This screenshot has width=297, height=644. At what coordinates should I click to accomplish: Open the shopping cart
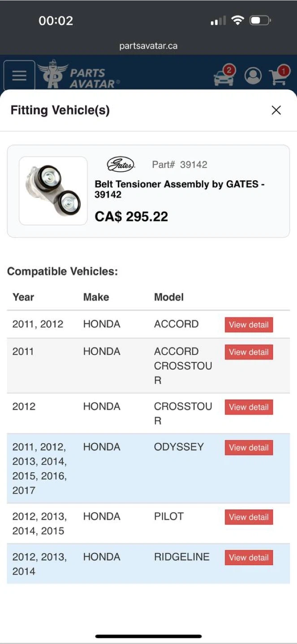279,76
